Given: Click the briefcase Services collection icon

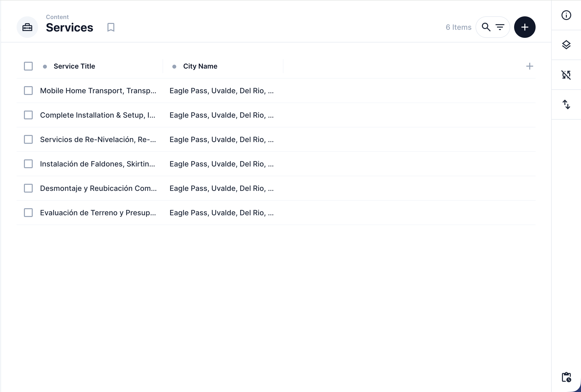Looking at the screenshot, I should coord(27,27).
